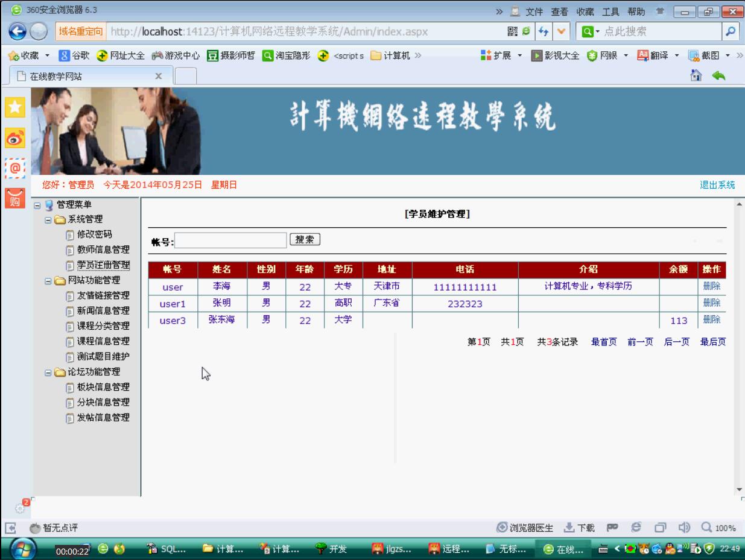The width and height of the screenshot is (745, 560).
Task: Click the 影视大全 toolbar item
Action: coord(555,55)
